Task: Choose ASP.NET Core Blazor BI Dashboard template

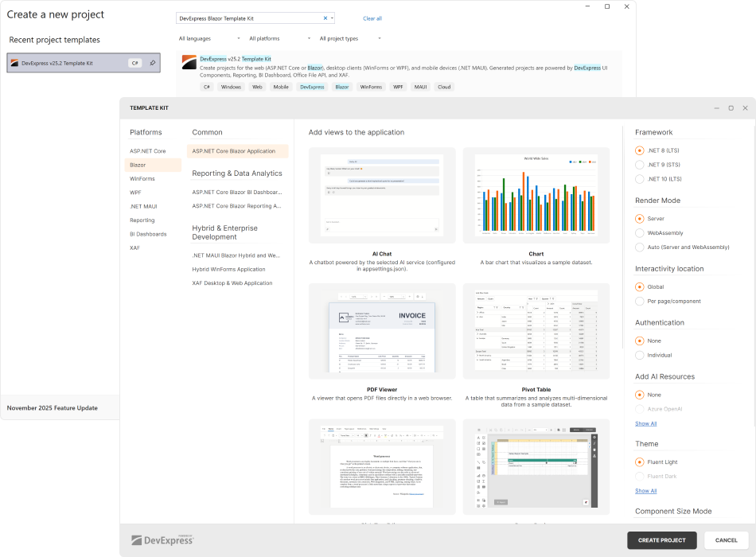Action: 237,192
